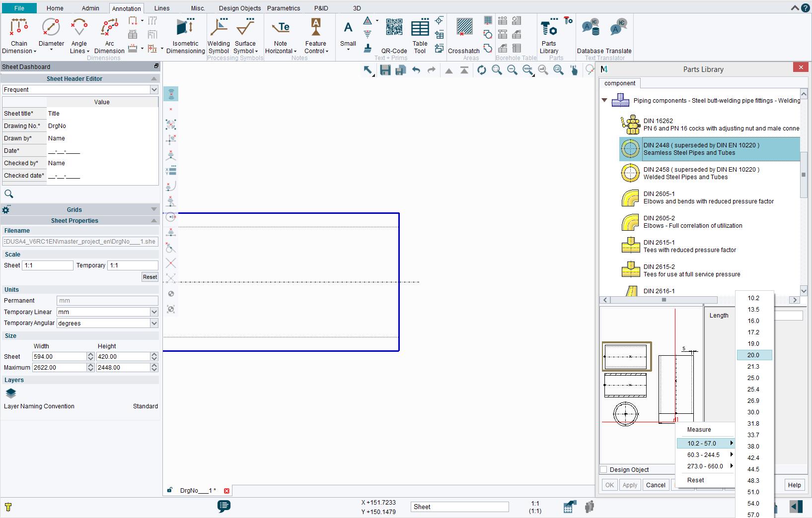Select DIN 2458 Welded Steel Pipes
The image size is (812, 518).
click(710, 173)
